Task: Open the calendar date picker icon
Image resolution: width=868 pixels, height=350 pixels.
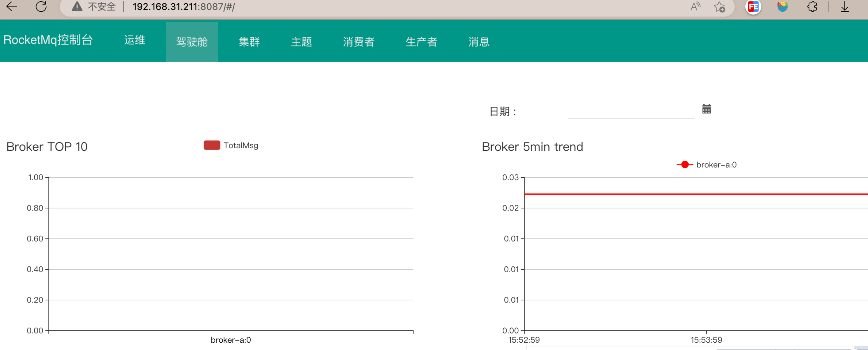Action: (706, 109)
